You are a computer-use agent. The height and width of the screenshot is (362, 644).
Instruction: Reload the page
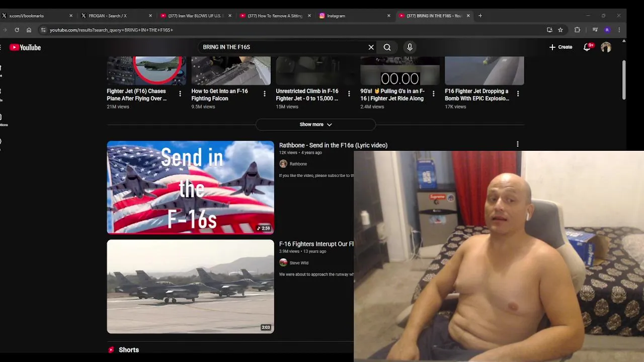pos(17,30)
